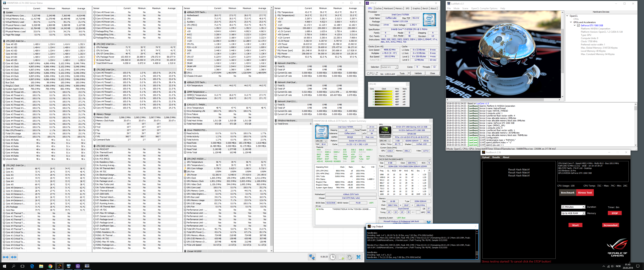Click memory timings table scrollbar down arrow
Screen dimensions: 644x270
tap(429, 194)
